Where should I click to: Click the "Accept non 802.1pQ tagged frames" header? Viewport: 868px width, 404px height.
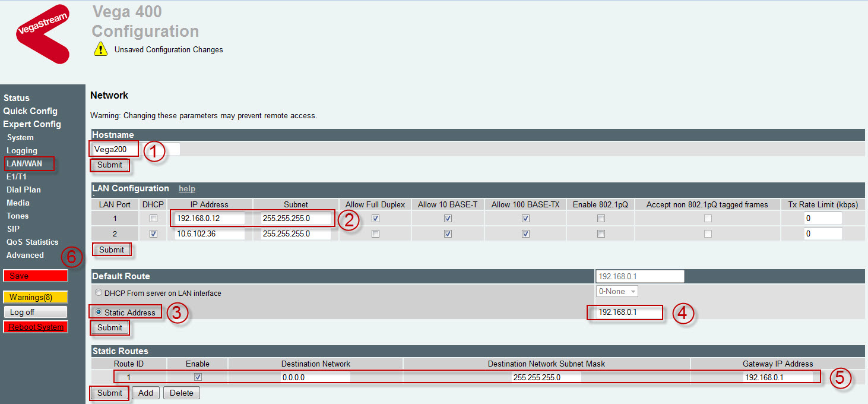[707, 204]
